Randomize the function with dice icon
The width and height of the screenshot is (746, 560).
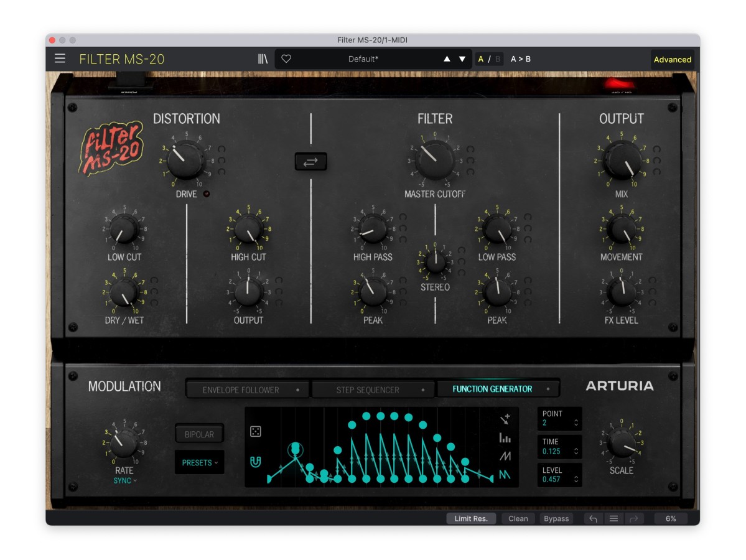click(x=255, y=432)
